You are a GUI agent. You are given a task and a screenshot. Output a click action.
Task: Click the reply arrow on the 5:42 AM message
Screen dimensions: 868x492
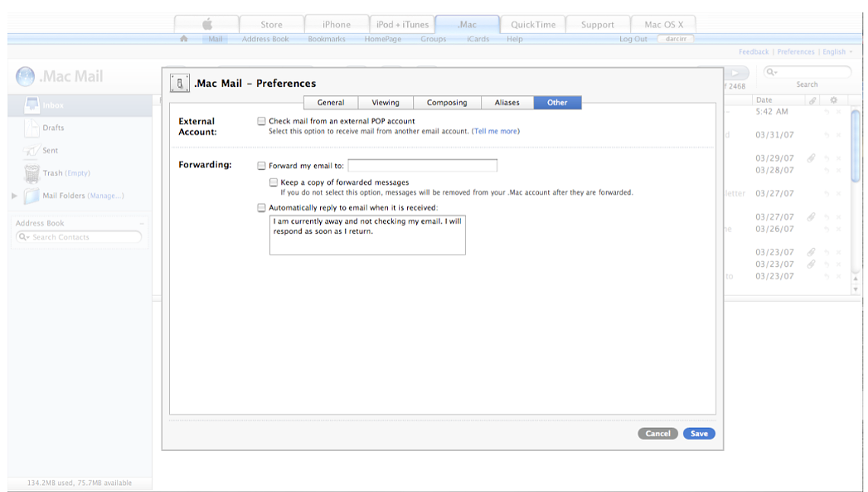(x=827, y=112)
